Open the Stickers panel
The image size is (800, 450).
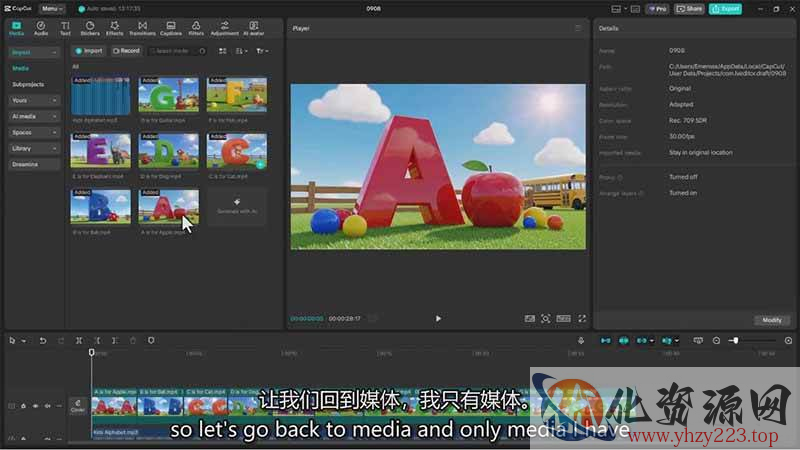click(x=90, y=28)
